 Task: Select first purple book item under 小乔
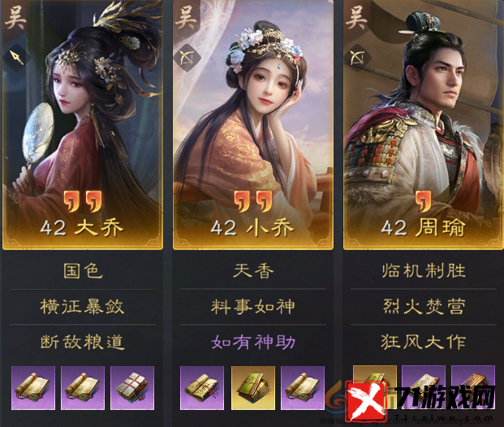tap(202, 388)
